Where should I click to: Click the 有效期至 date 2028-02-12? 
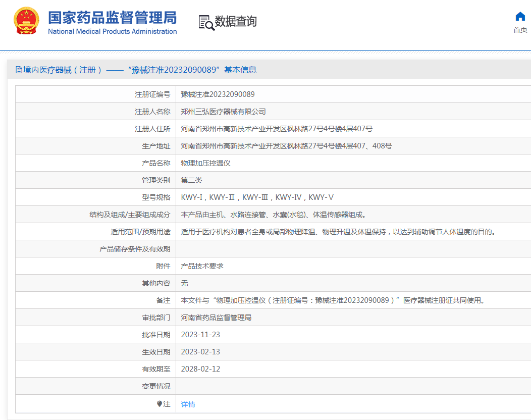[200, 369]
